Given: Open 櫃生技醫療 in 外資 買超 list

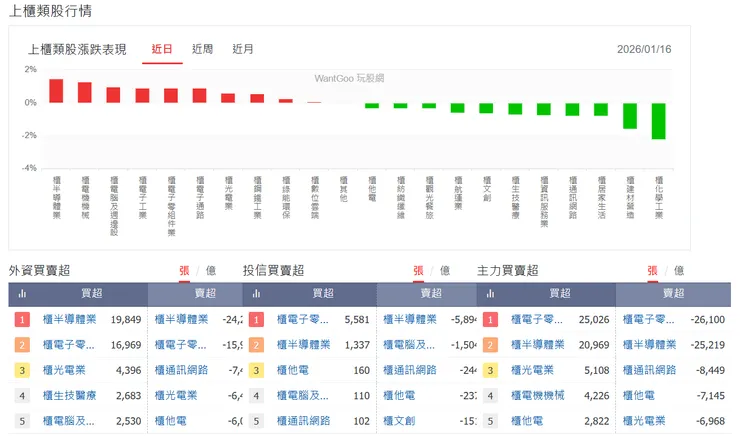Looking at the screenshot, I should tap(69, 395).
